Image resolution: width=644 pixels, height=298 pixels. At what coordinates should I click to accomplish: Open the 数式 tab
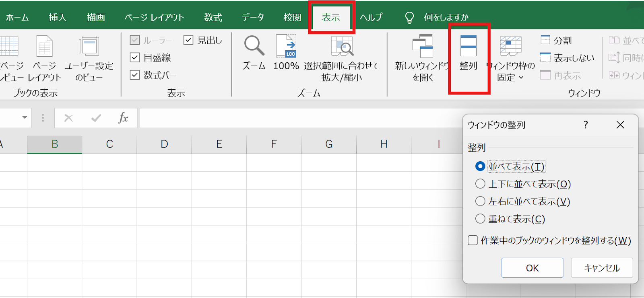(x=213, y=17)
